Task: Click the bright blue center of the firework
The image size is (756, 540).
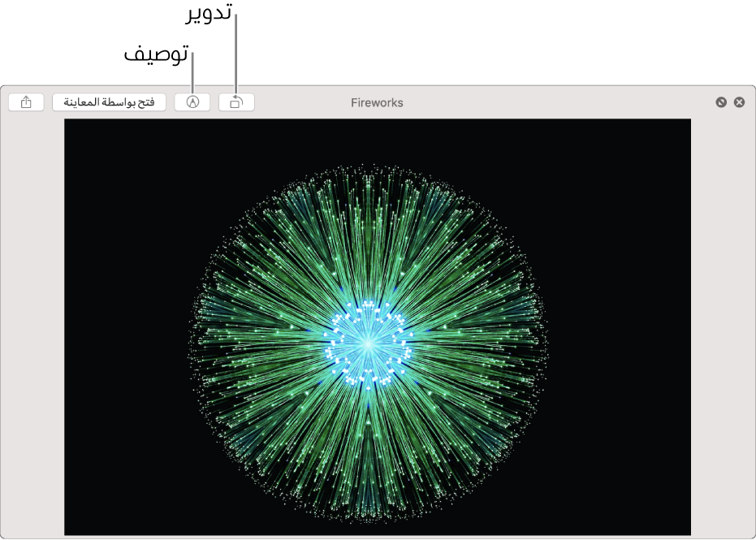Action: 369,343
